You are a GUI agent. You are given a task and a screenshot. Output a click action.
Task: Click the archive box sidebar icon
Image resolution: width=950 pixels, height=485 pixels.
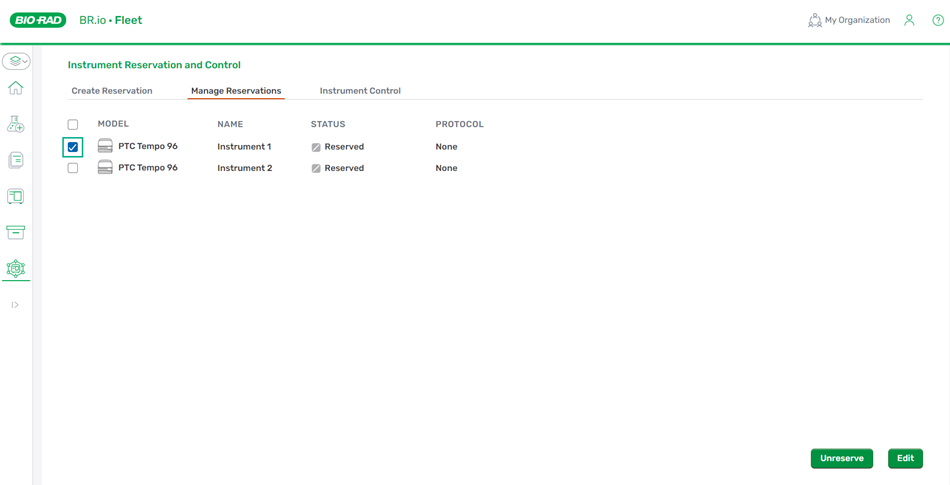(15, 232)
